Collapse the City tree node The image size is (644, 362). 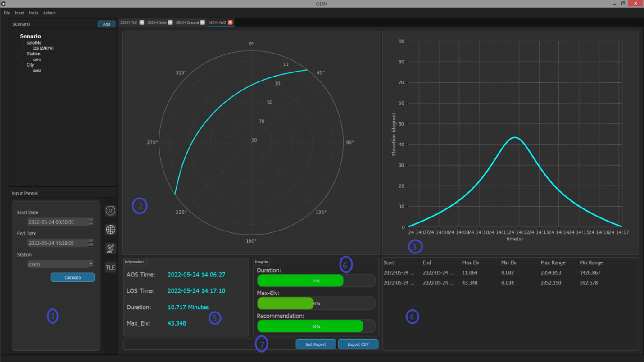[x=24, y=65]
